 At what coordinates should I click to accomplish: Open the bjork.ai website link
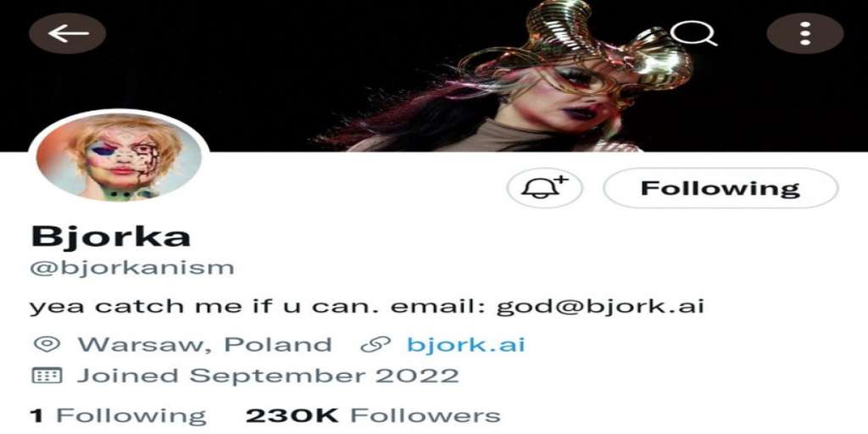[465, 345]
